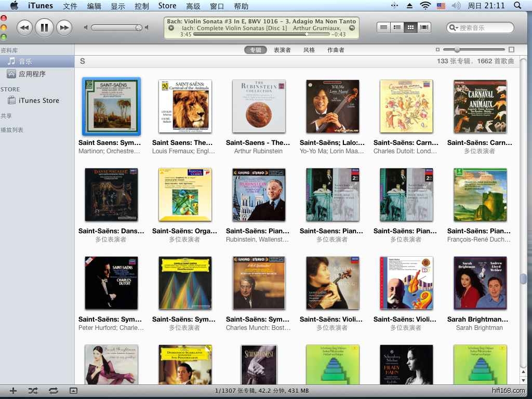
Task: Skip to the next track
Action: click(63, 28)
